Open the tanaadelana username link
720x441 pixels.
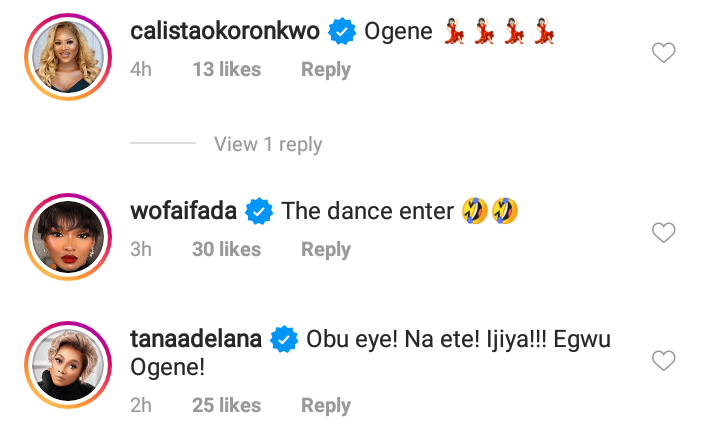click(x=196, y=340)
